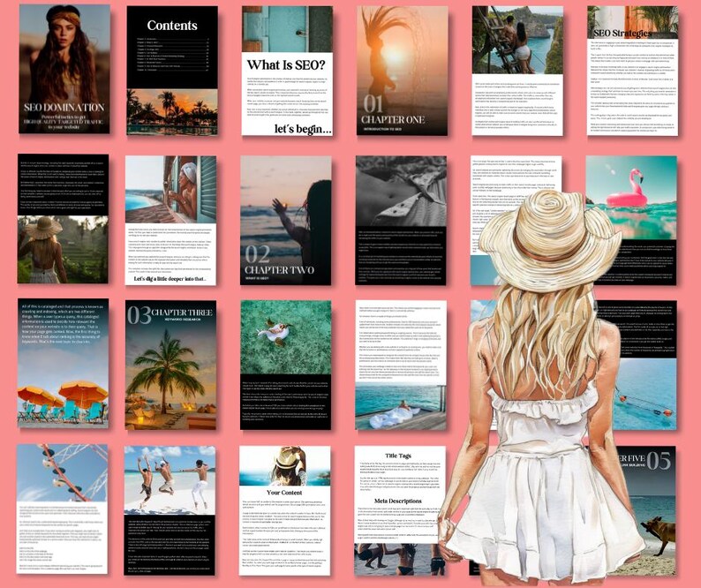701x588 pixels.
Task: Open the SEO Domination cover page thumbnail
Action: (x=64, y=69)
